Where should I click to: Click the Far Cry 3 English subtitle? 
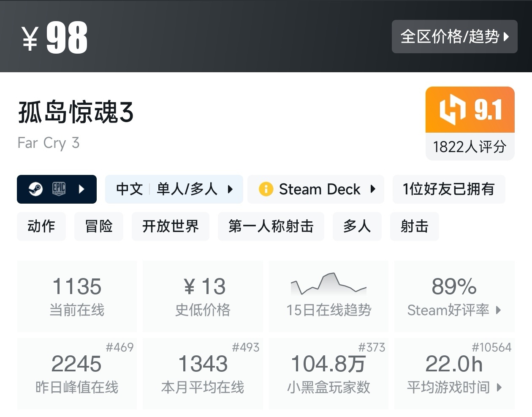coord(49,143)
